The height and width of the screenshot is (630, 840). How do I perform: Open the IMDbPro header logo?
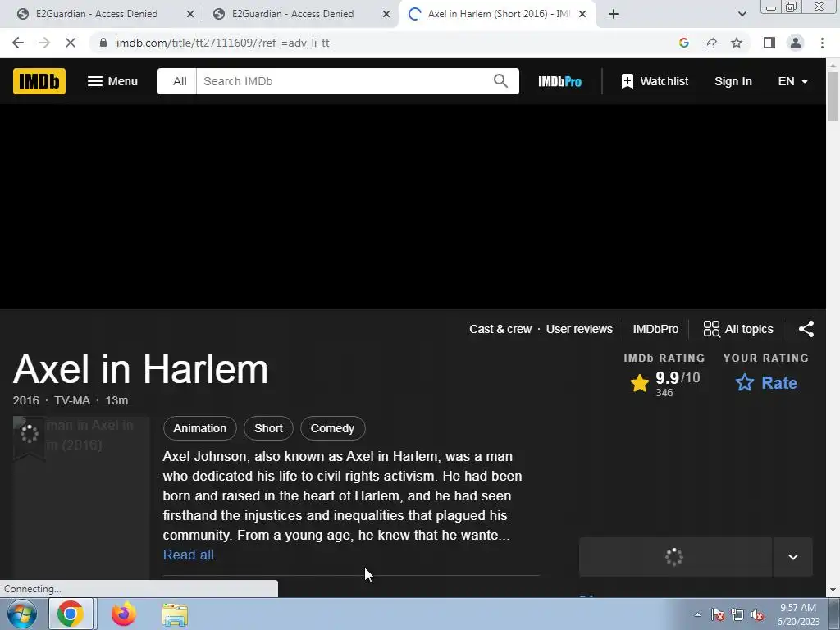[x=559, y=81]
